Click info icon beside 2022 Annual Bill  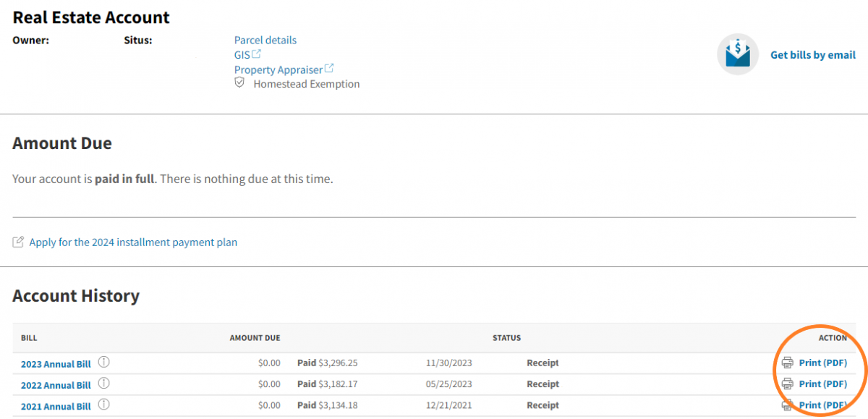click(103, 384)
